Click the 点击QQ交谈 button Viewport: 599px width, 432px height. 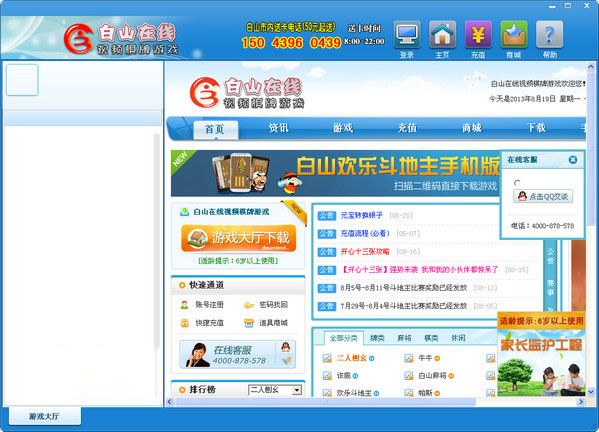(x=543, y=196)
